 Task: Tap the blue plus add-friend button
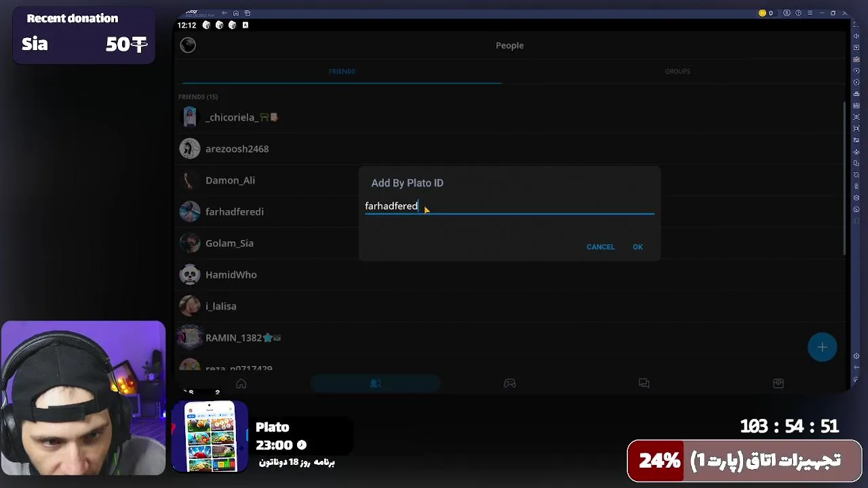[822, 347]
